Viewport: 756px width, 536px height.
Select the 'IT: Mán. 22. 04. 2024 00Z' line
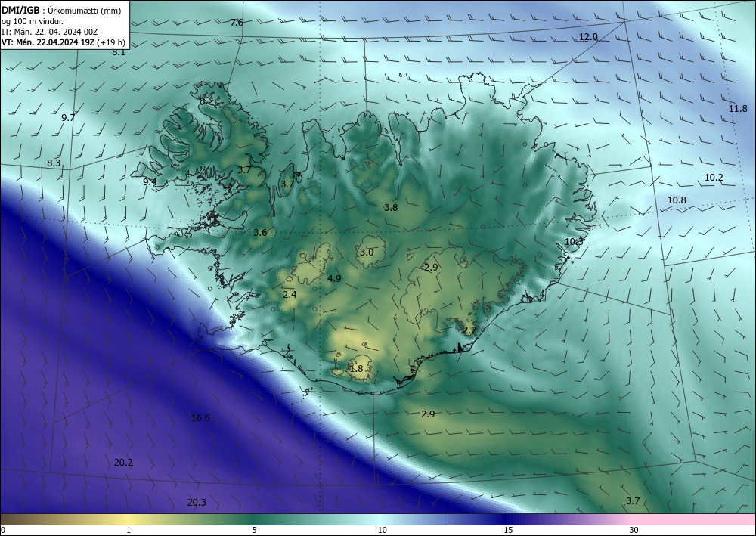50,32
